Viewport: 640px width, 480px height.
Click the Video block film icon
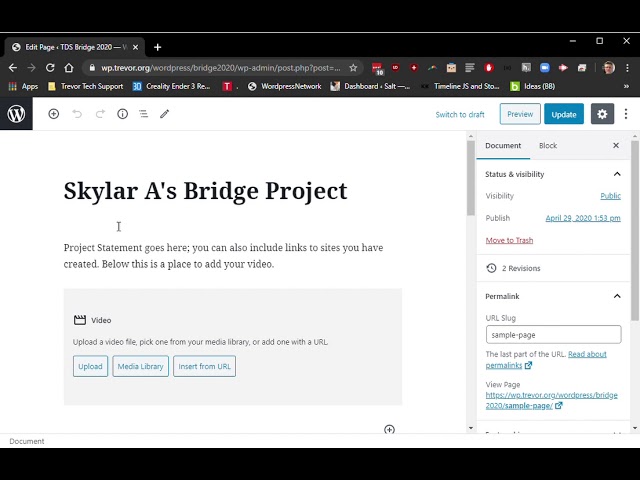80,320
